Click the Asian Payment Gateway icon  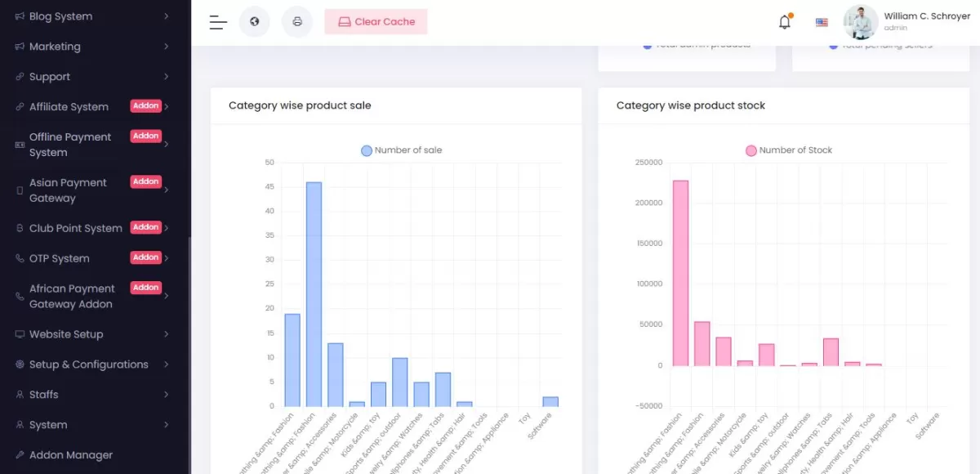pos(20,190)
